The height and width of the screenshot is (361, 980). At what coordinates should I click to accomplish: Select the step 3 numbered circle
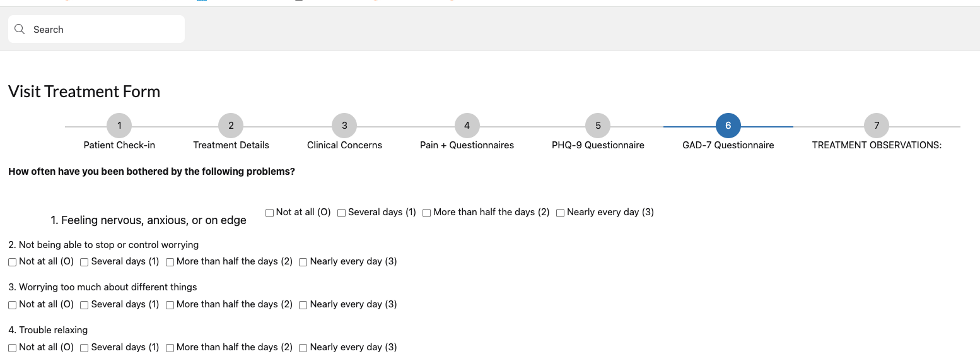click(x=344, y=126)
